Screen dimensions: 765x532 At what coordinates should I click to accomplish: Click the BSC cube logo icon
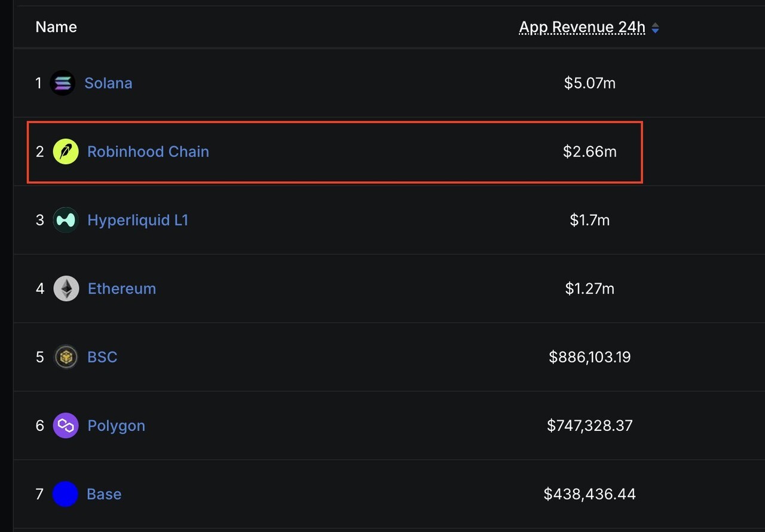coord(66,357)
